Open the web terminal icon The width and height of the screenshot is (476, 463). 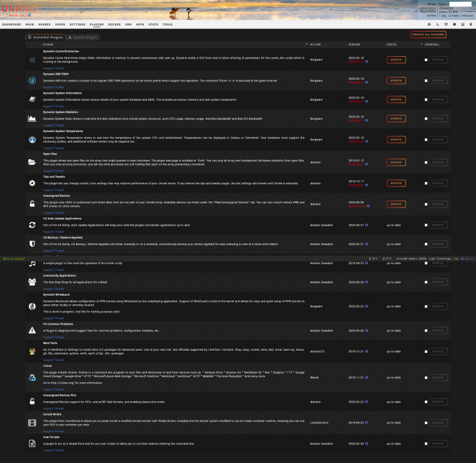[438, 24]
